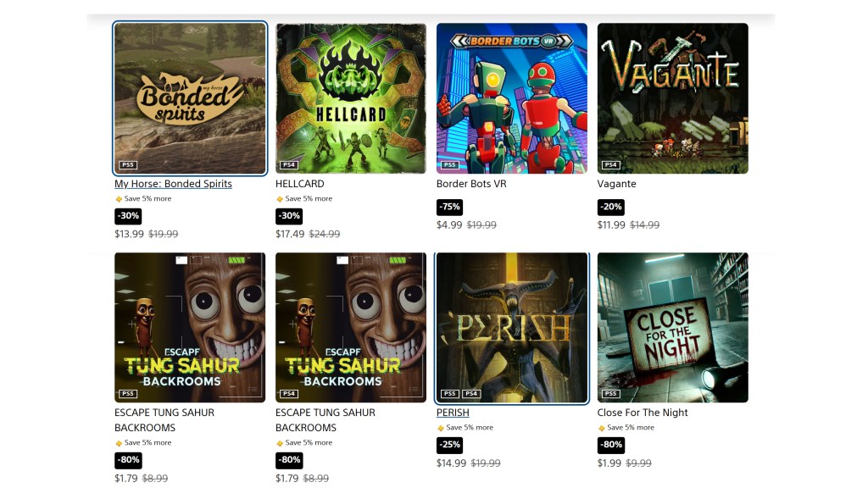Open the HELLCARD title text
Screen dimensions: 868x488
click(x=300, y=184)
